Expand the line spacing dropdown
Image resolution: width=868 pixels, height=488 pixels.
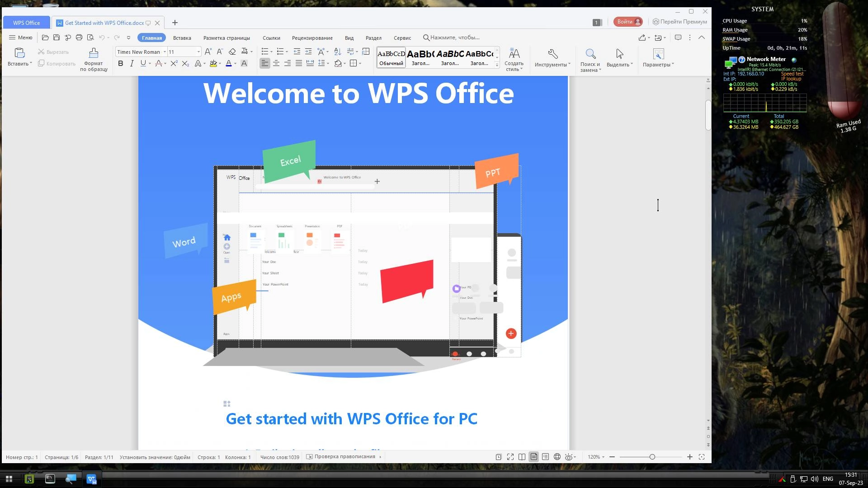[x=328, y=64]
